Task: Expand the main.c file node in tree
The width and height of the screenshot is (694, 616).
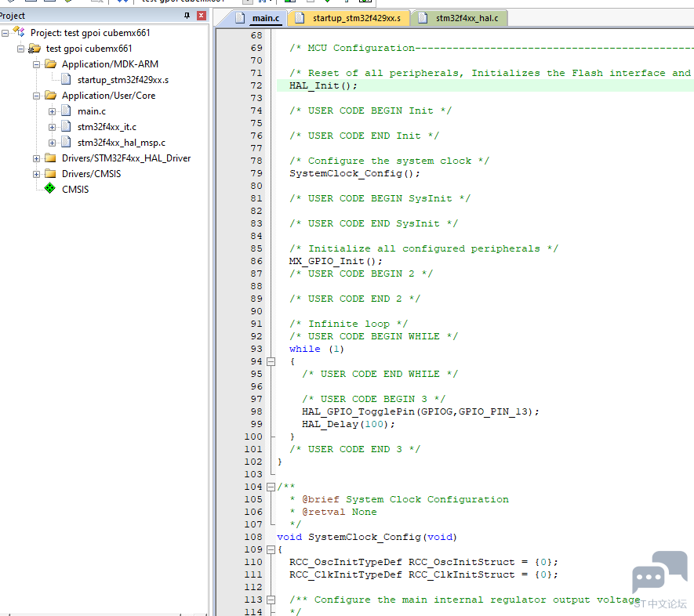Action: [53, 111]
